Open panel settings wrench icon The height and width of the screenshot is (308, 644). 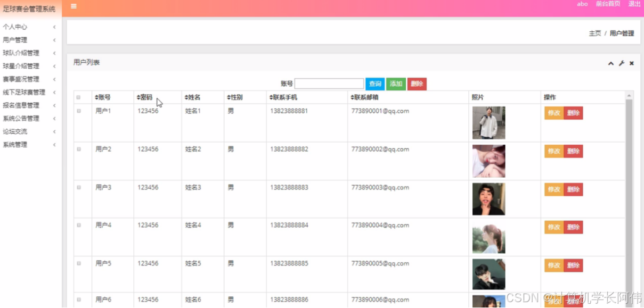coord(622,63)
